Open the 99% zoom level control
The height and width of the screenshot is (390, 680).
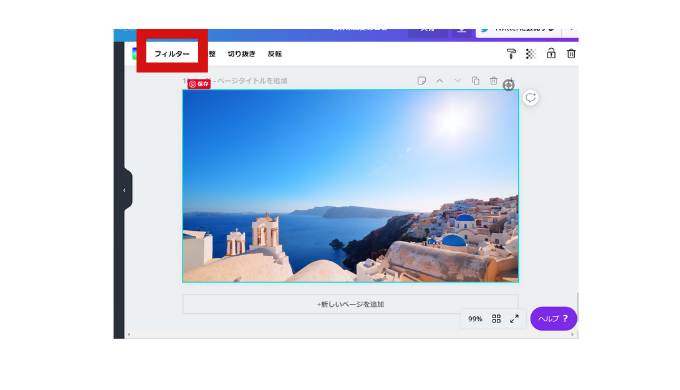pos(475,319)
